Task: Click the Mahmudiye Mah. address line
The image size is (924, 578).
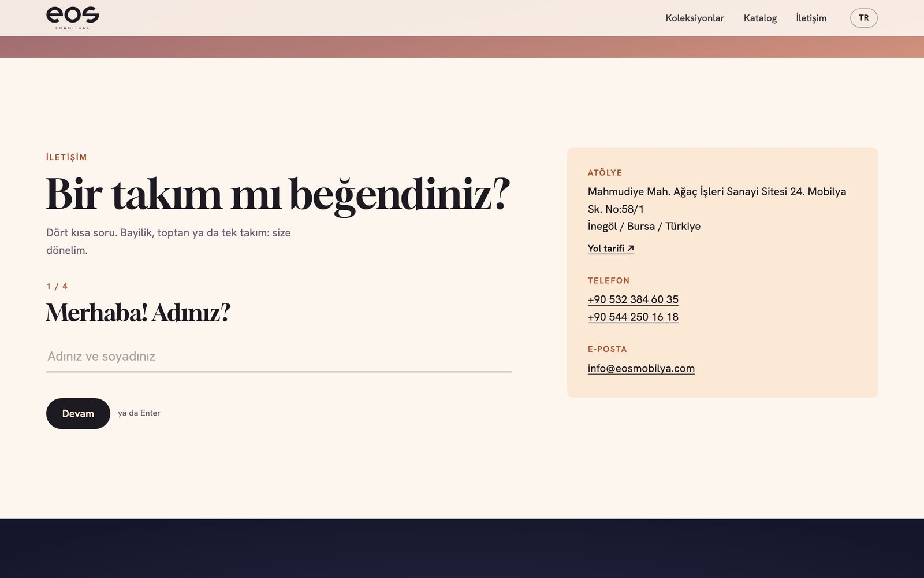Action: click(x=717, y=200)
